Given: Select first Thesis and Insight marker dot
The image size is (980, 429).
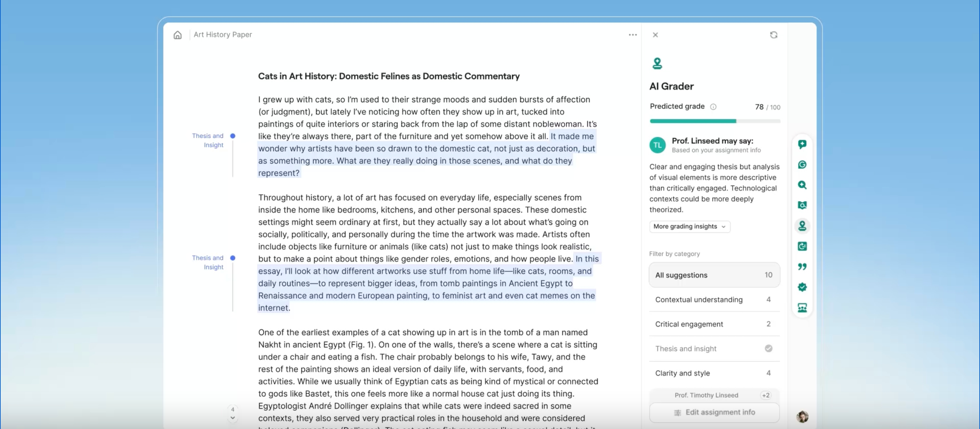Looking at the screenshot, I should click(232, 136).
